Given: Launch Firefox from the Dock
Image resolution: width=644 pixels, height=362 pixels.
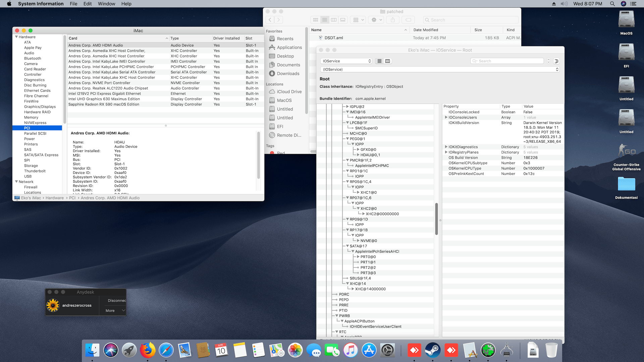Looking at the screenshot, I should 148,351.
